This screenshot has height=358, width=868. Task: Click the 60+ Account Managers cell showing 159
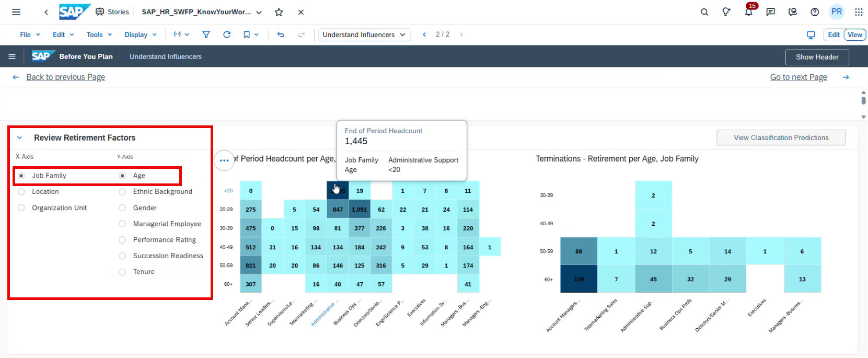pos(578,279)
